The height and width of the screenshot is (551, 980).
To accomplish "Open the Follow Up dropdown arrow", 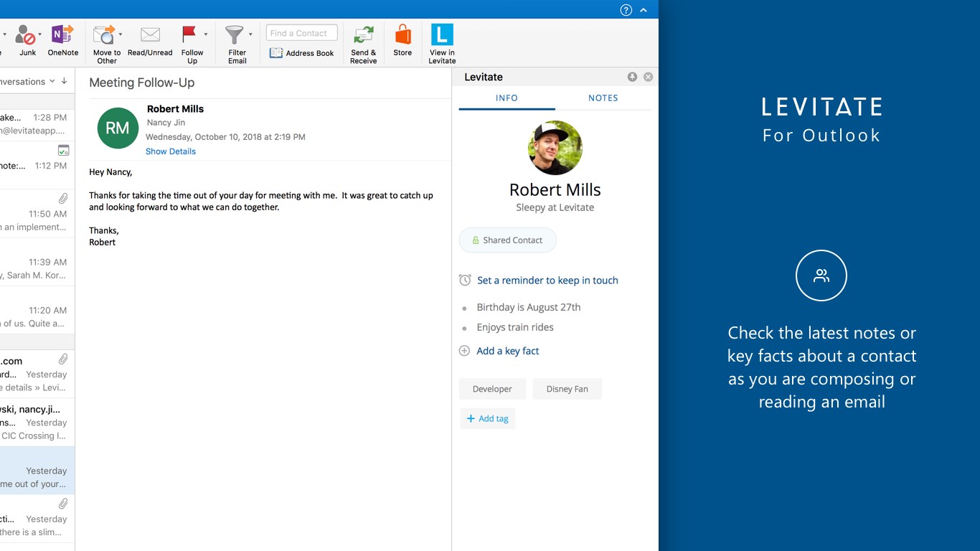I will tap(206, 34).
